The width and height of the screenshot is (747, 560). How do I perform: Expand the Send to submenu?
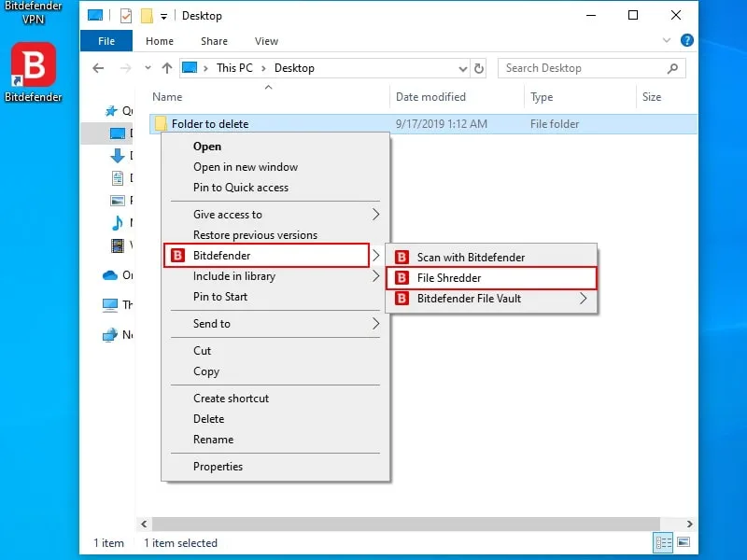click(275, 324)
